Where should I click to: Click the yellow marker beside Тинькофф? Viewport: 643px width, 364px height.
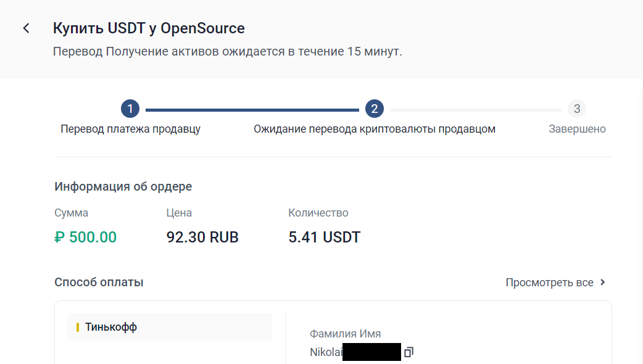pyautogui.click(x=78, y=327)
